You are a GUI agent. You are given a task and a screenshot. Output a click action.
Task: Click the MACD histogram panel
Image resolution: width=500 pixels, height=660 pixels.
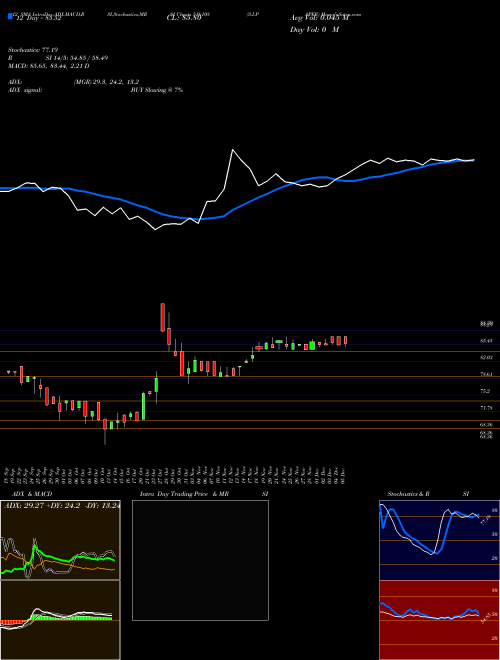(60, 620)
